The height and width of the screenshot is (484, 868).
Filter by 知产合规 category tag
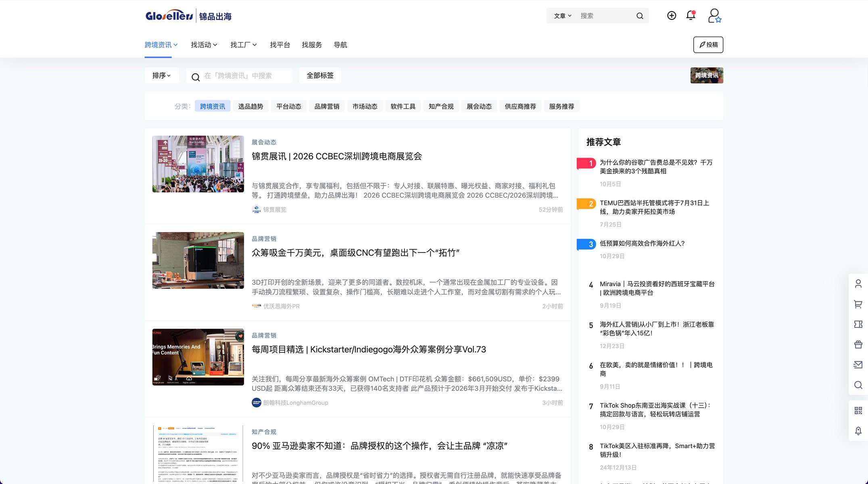click(x=441, y=106)
